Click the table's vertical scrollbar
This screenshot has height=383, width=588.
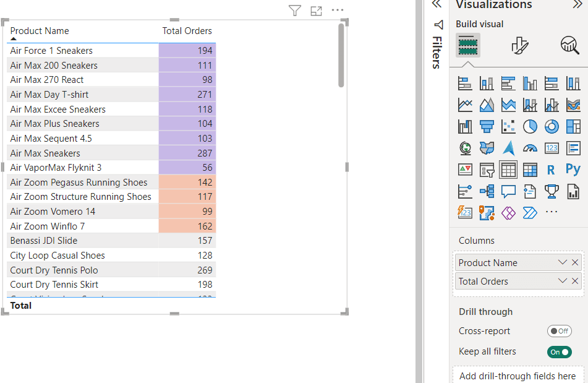[x=341, y=56]
